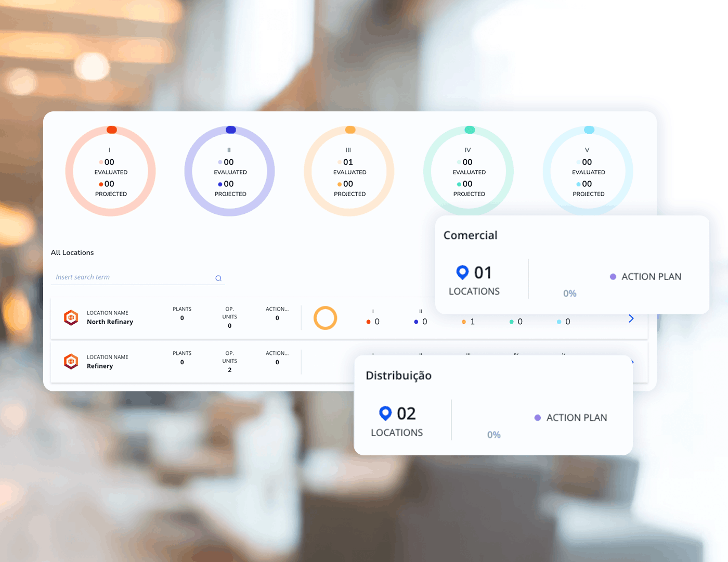The width and height of the screenshot is (728, 562).
Task: Select the category I red donut chart
Action: click(x=110, y=171)
